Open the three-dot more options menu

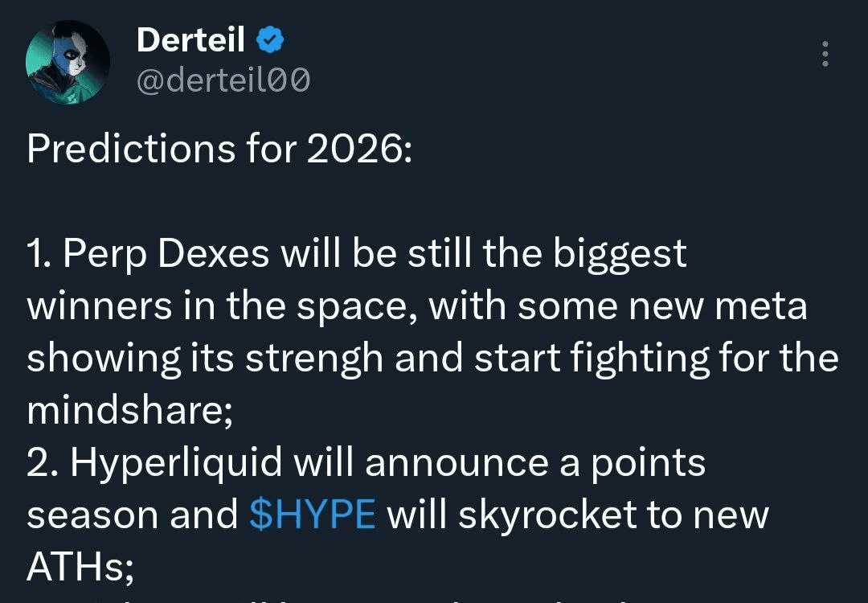point(824,55)
